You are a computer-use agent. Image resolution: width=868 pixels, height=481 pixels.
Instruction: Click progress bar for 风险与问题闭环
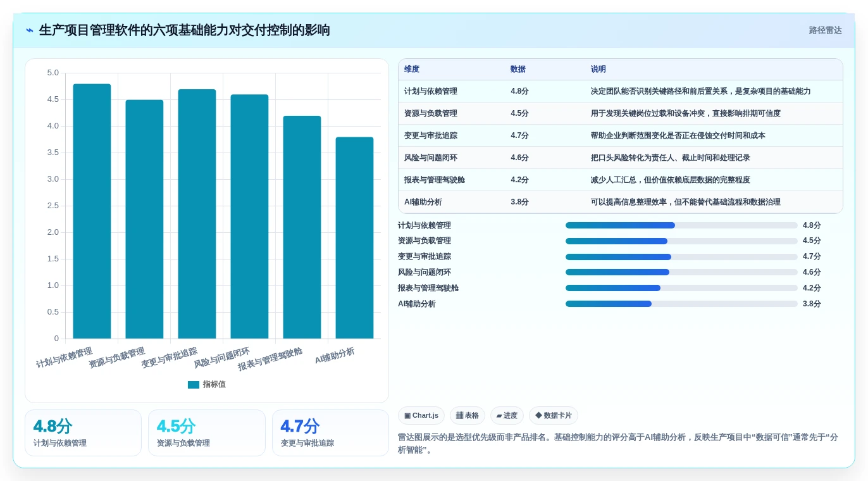[x=681, y=272]
